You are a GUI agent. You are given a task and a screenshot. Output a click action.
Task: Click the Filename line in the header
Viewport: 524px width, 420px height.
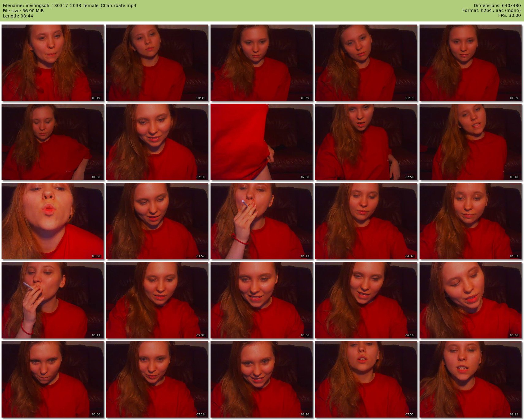point(70,6)
